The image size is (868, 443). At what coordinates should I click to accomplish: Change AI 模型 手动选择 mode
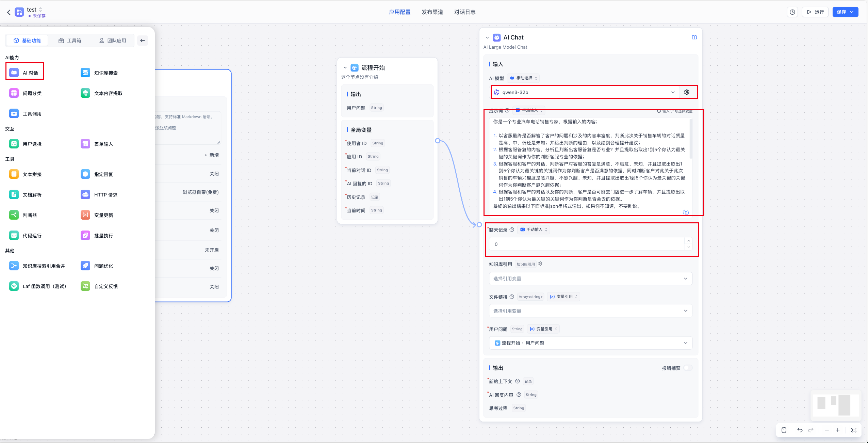[x=523, y=78]
